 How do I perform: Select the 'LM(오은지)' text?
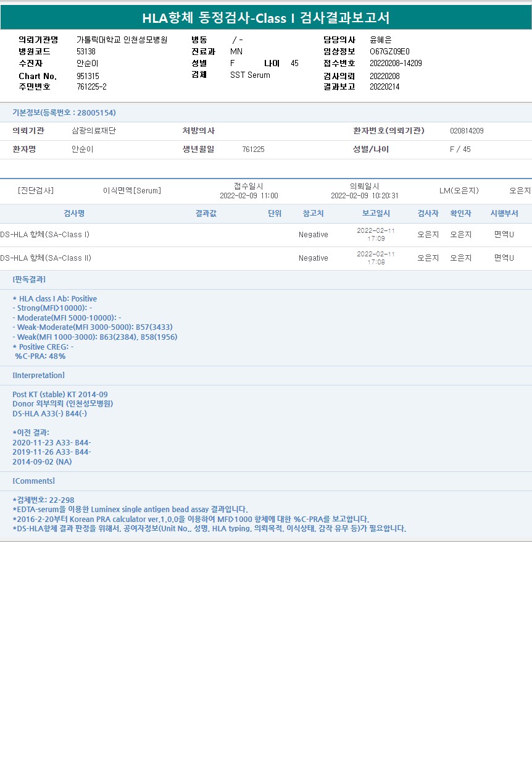click(459, 190)
